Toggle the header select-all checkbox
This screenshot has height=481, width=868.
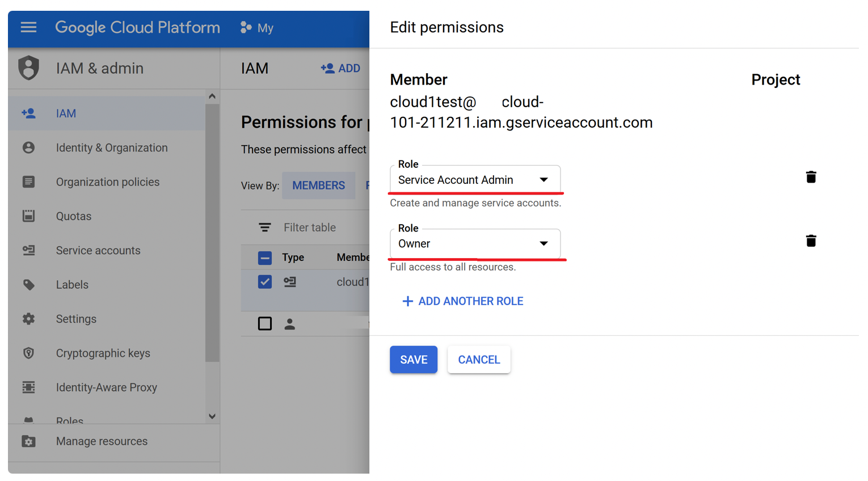264,258
